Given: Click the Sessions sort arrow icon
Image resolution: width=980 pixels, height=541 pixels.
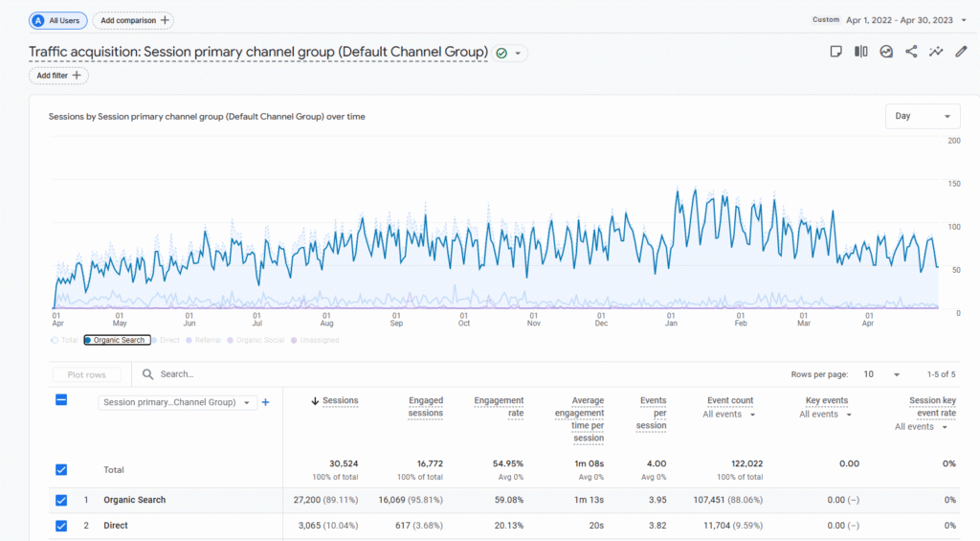Looking at the screenshot, I should tap(315, 401).
